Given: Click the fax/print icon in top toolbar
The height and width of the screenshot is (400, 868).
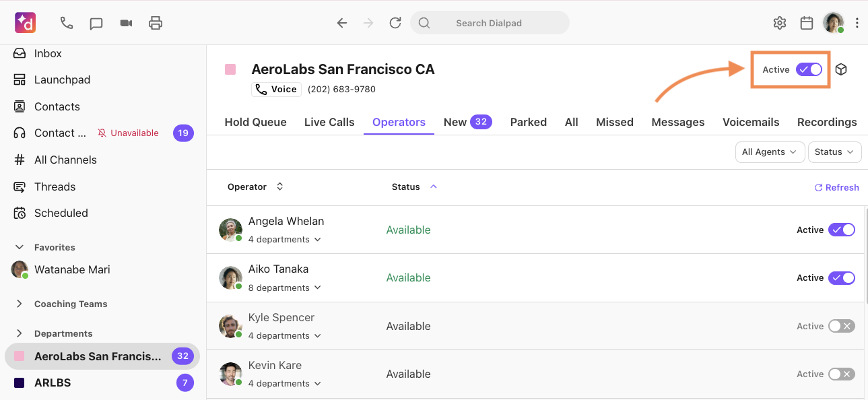Looking at the screenshot, I should [155, 22].
